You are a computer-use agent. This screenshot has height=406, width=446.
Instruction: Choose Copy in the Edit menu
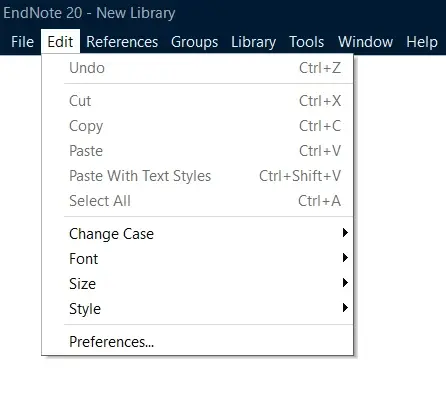tap(197, 126)
